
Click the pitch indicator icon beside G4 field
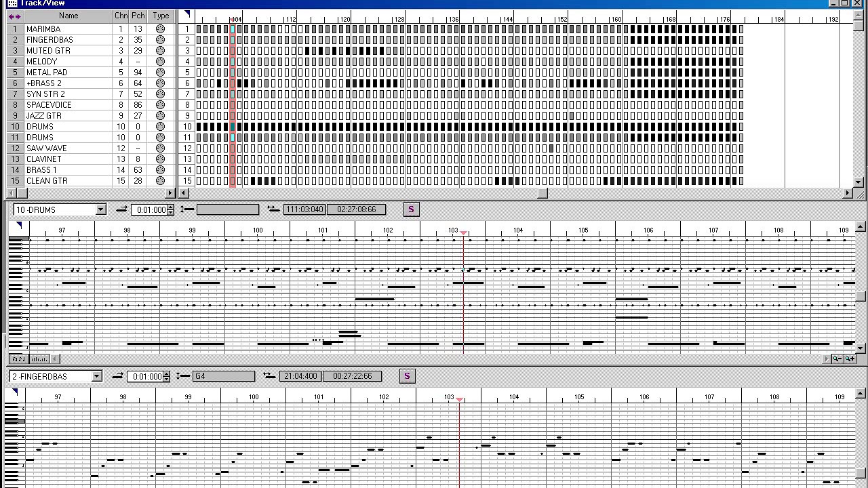click(183, 376)
